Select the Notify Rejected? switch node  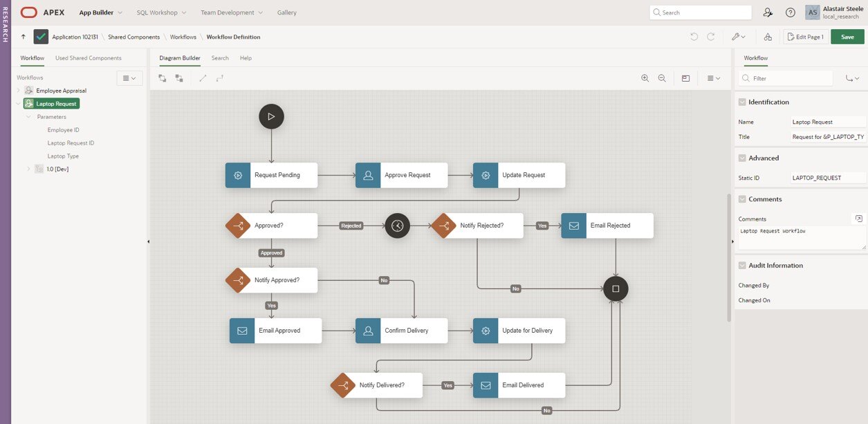[x=477, y=225]
